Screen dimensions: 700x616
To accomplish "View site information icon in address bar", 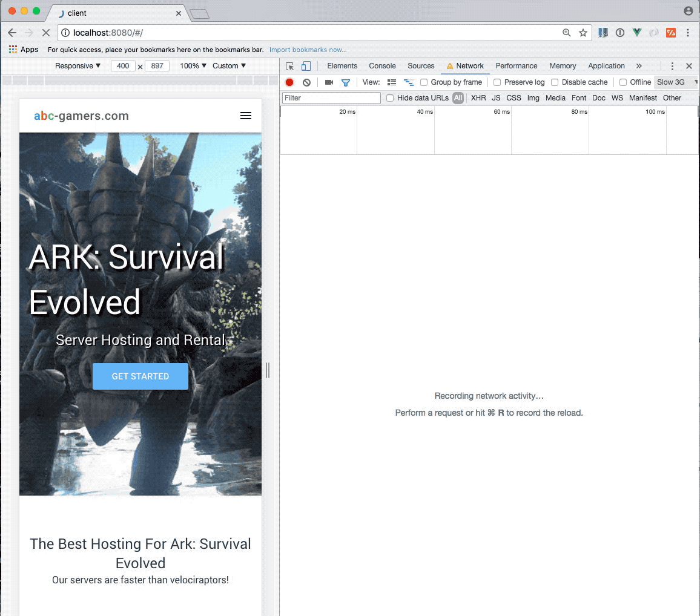I will click(65, 33).
